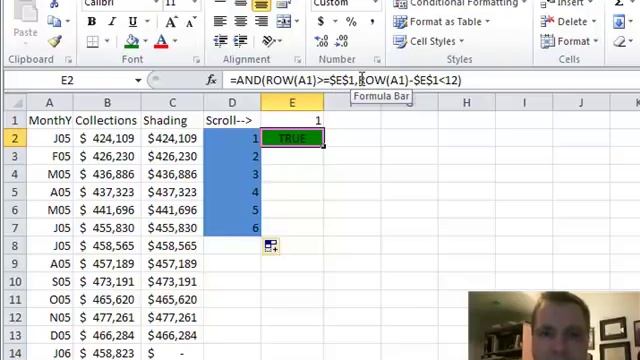Open the Font dialog launcher
Screen dimensions: 640x360
[196, 60]
